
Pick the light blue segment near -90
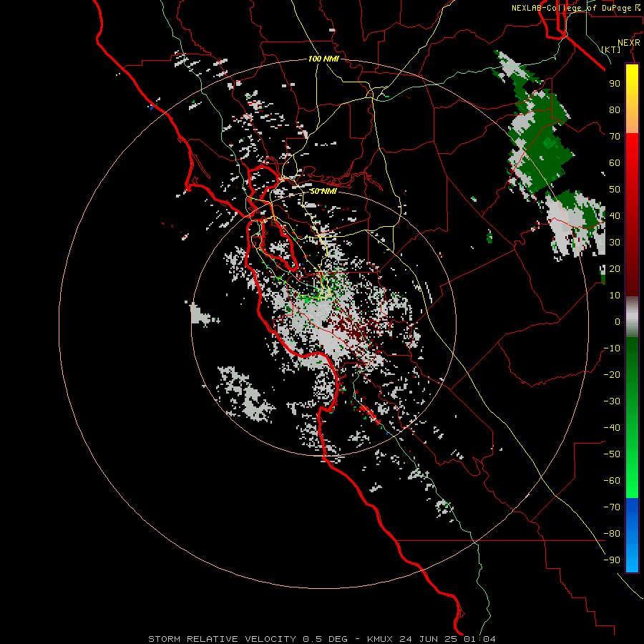tap(632, 559)
